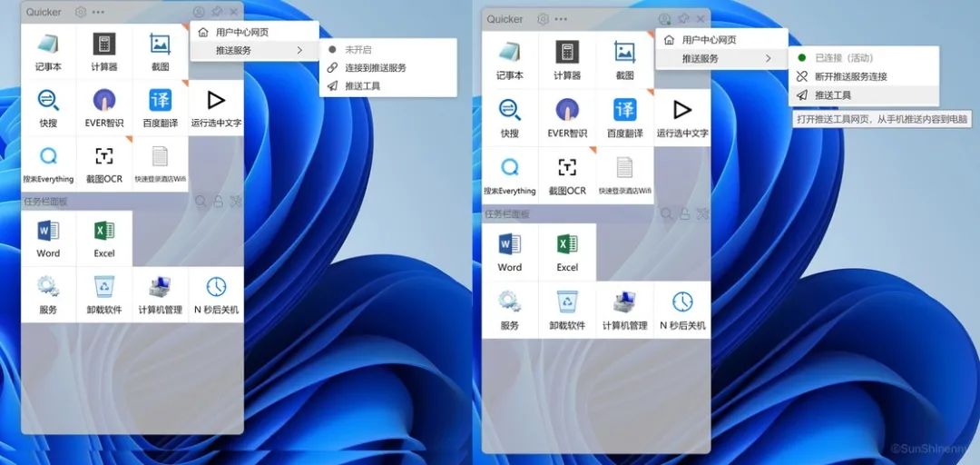Click 快速登录酒店Wifi in the right Quicker panel

[x=625, y=176]
